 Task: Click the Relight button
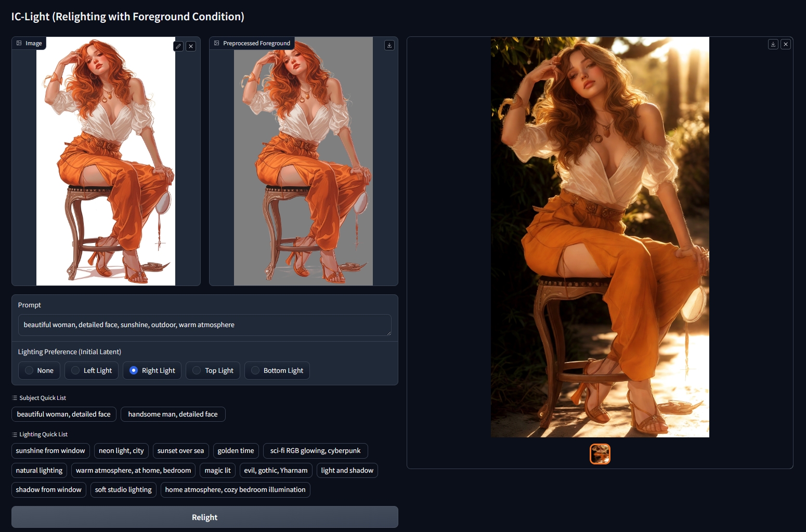(204, 517)
